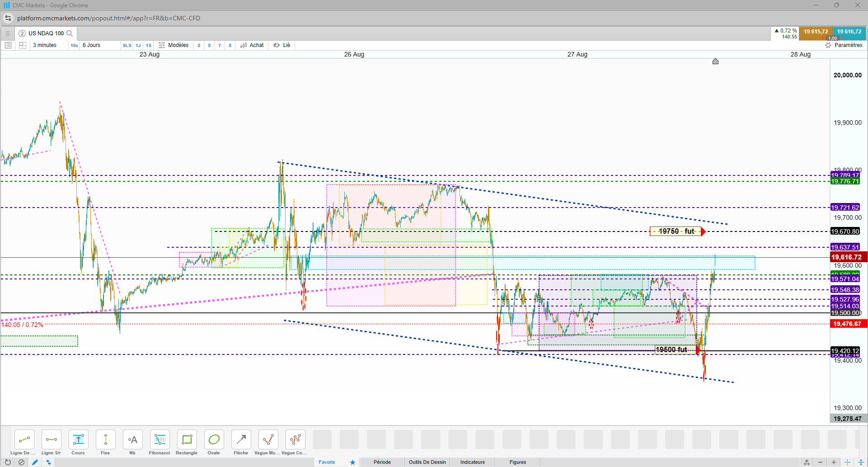Select the Fibonacci drawing tool
This screenshot has width=868, height=467.
point(160,443)
